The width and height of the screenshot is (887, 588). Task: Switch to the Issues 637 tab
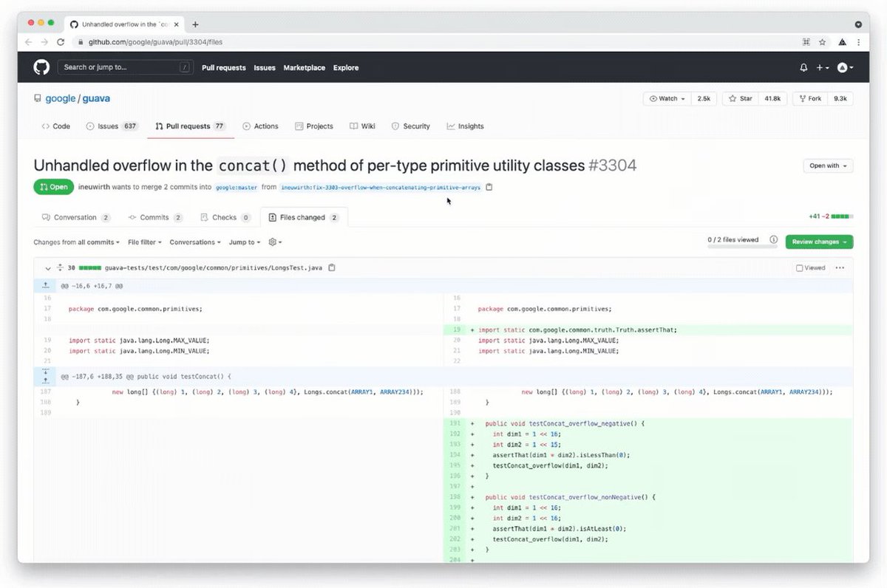(112, 126)
